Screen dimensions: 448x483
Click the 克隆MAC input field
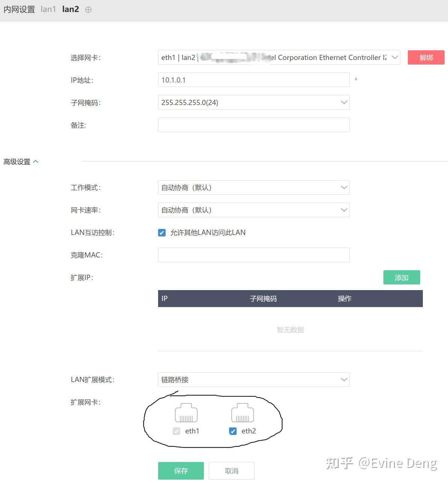(x=253, y=255)
